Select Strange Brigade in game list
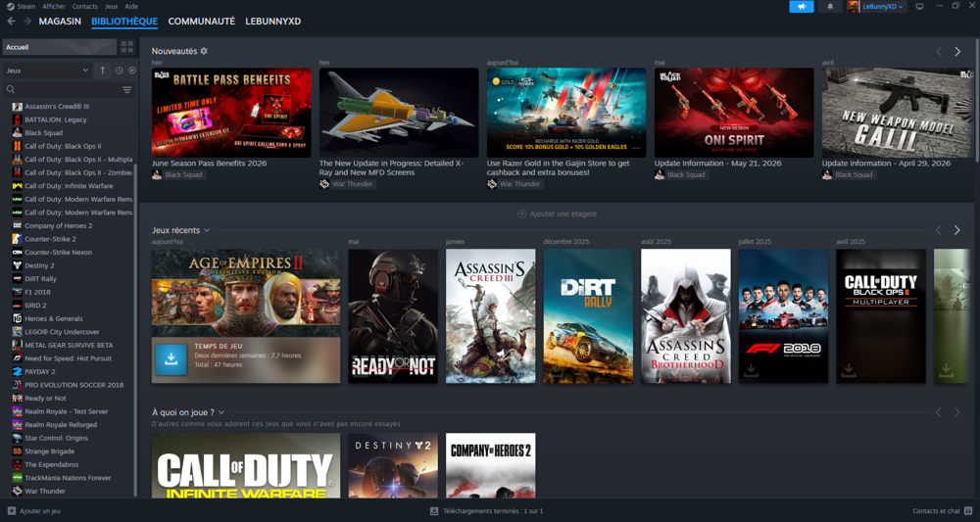 pos(49,451)
